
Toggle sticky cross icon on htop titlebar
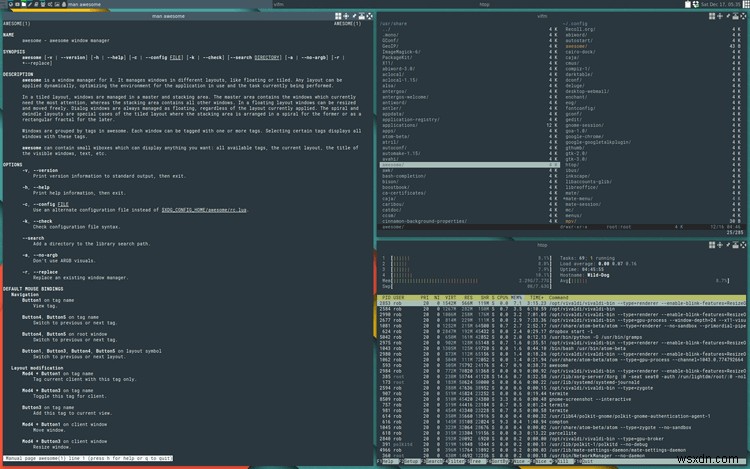(720, 245)
